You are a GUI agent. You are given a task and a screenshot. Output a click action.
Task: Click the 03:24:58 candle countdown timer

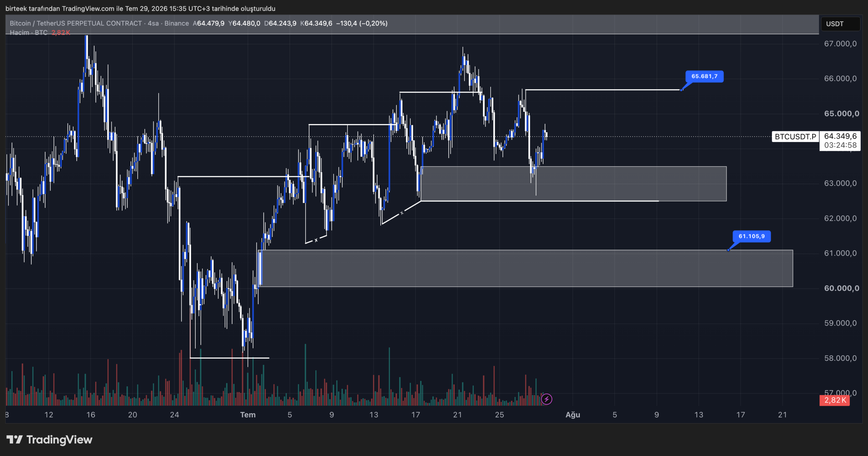(840, 145)
